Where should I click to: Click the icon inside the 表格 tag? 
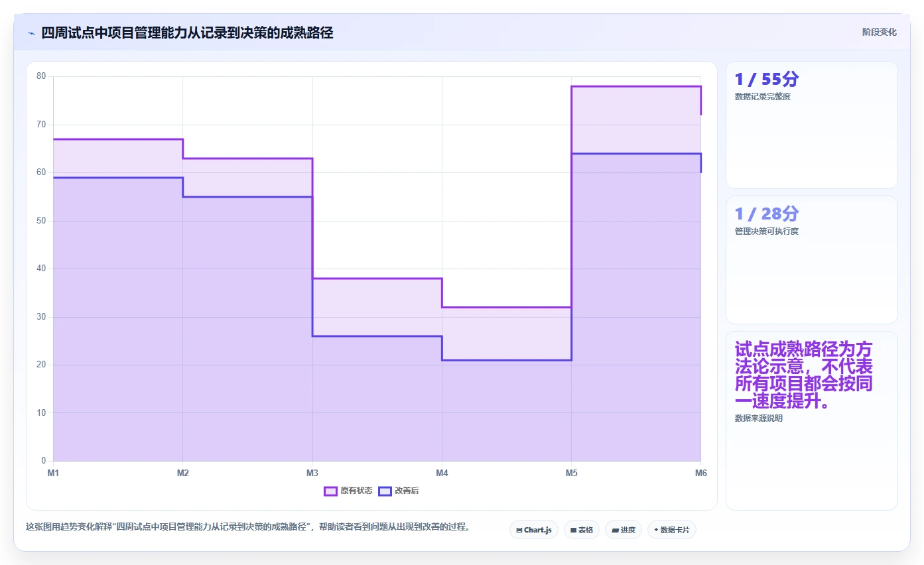pos(573,531)
